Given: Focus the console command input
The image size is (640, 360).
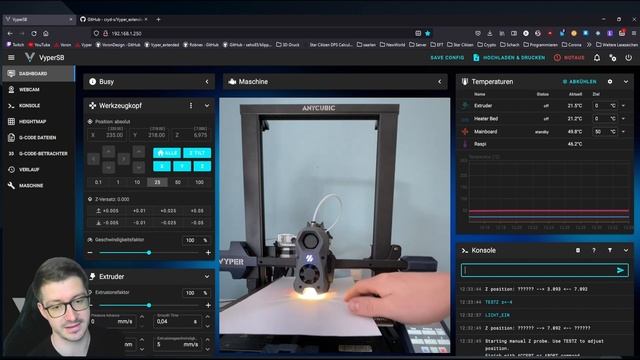Looking at the screenshot, I should coord(539,270).
